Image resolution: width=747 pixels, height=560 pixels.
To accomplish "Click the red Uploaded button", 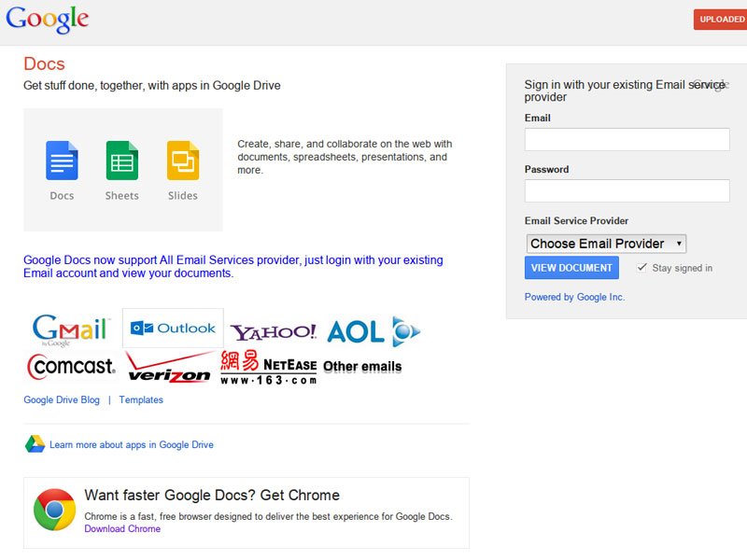I will tap(721, 20).
